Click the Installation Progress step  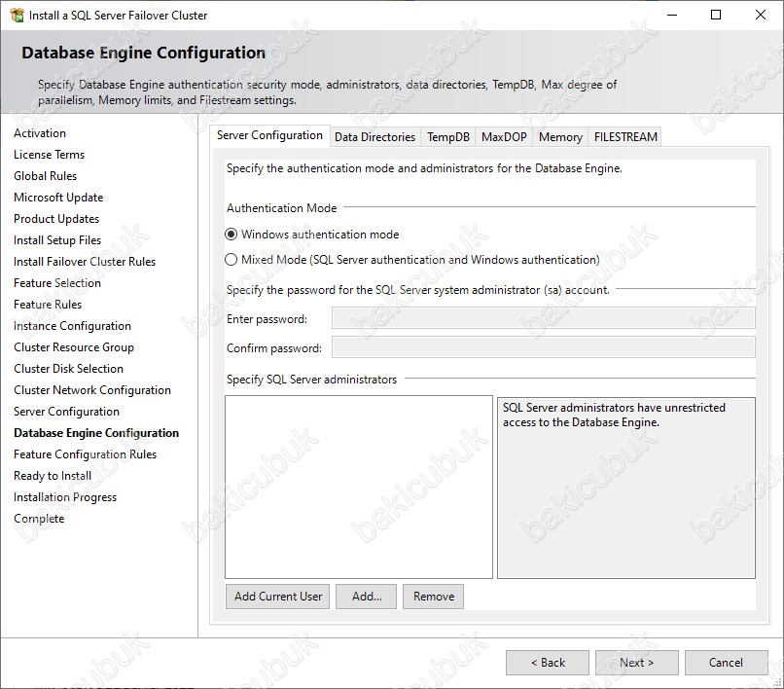pyautogui.click(x=65, y=497)
